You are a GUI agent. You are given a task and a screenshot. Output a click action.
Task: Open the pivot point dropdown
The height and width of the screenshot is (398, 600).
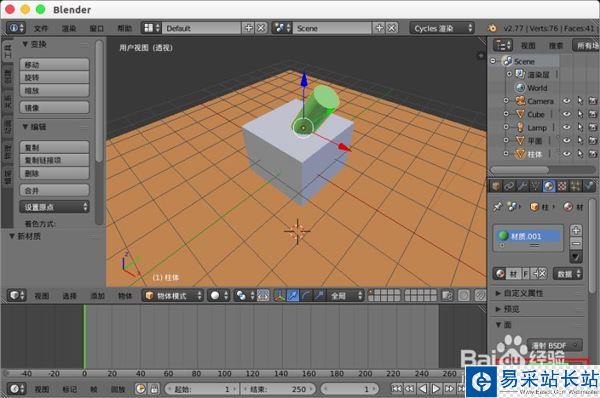click(245, 295)
